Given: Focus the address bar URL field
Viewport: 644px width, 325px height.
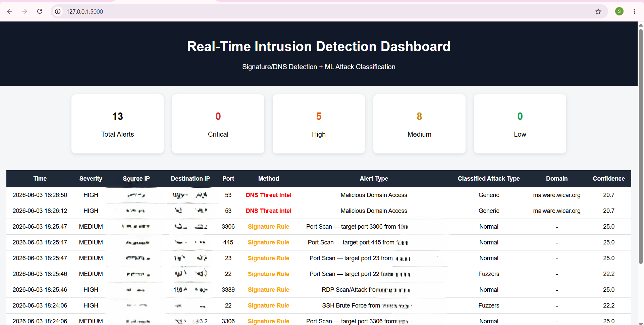Looking at the screenshot, I should (x=329, y=11).
